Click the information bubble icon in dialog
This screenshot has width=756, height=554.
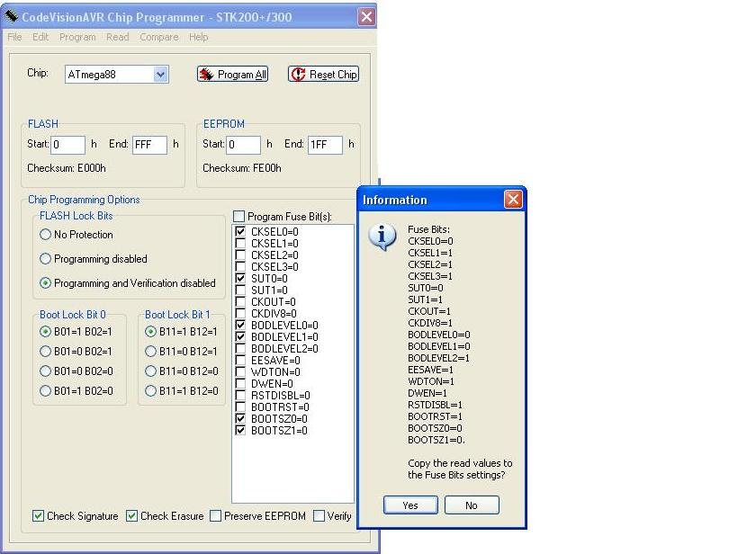click(x=382, y=237)
